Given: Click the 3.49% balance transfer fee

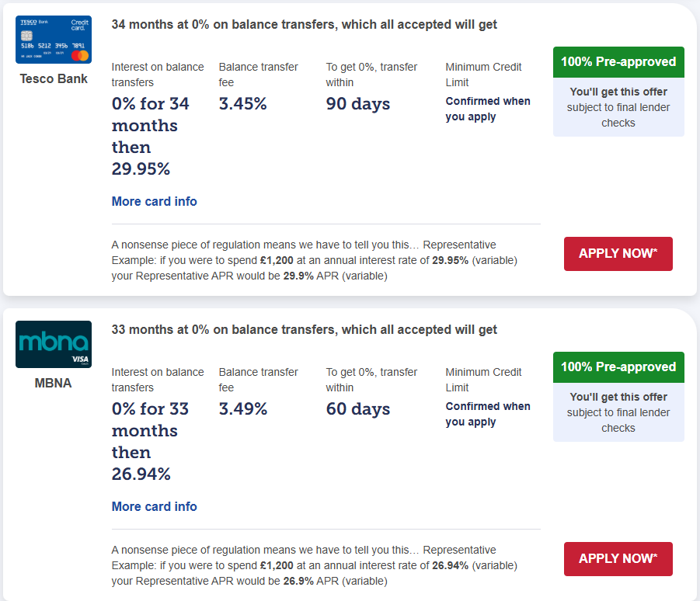Looking at the screenshot, I should pos(242,409).
